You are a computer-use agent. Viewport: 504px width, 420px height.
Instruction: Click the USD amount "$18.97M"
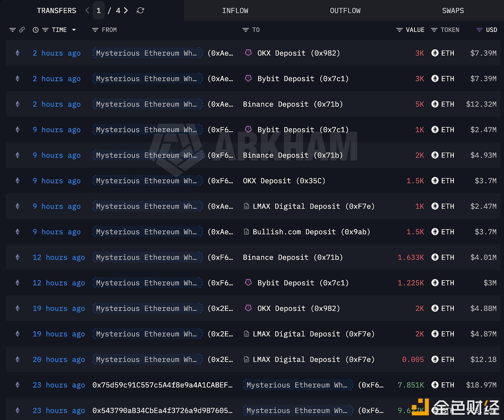coord(481,385)
